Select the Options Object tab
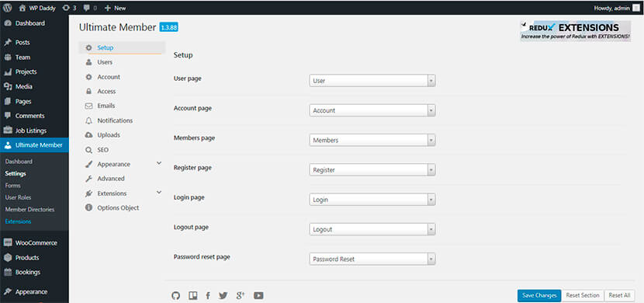The width and height of the screenshot is (644, 303). [123, 207]
